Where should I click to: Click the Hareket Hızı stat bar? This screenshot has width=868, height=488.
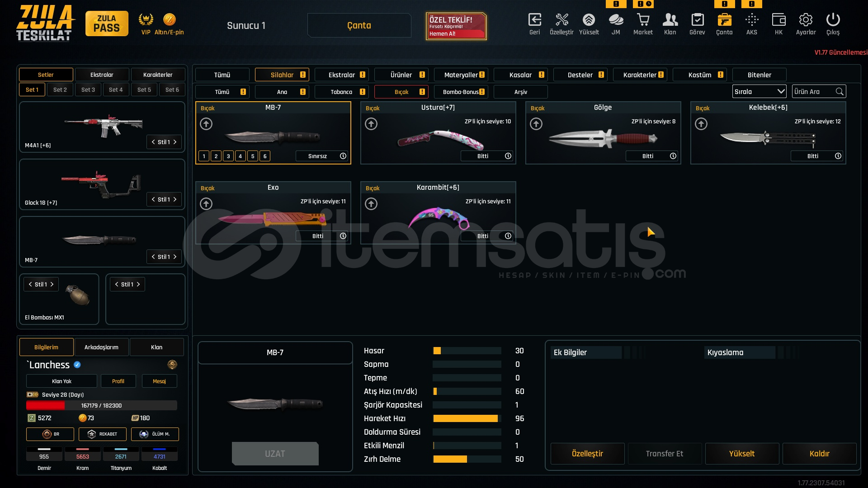coord(467,418)
